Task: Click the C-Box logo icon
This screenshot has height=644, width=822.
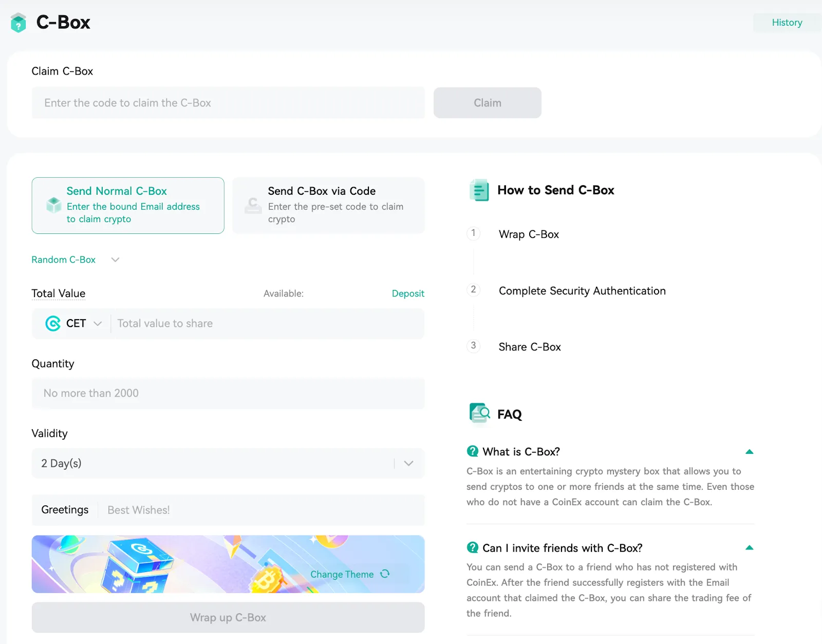Action: pos(18,23)
